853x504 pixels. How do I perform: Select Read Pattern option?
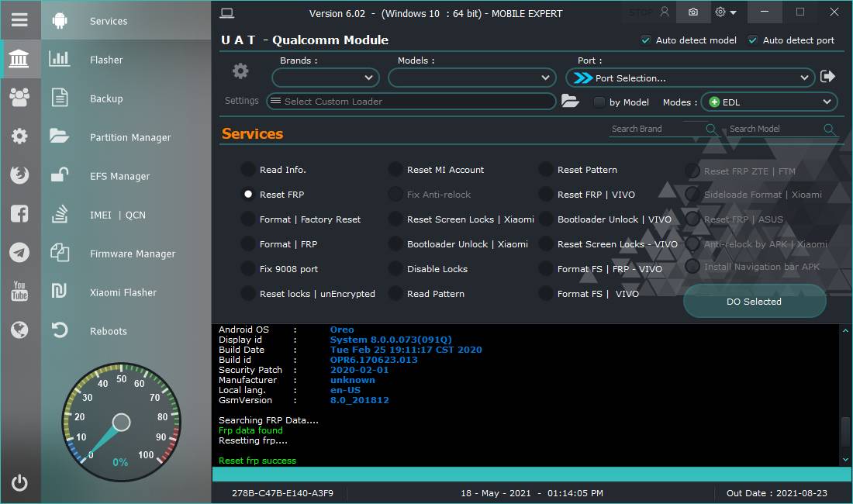click(395, 294)
